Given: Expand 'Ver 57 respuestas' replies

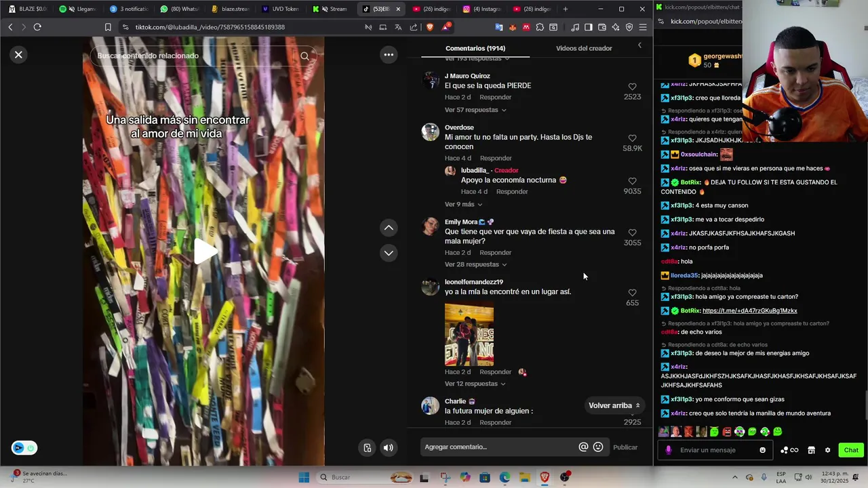Looking at the screenshot, I should [475, 110].
